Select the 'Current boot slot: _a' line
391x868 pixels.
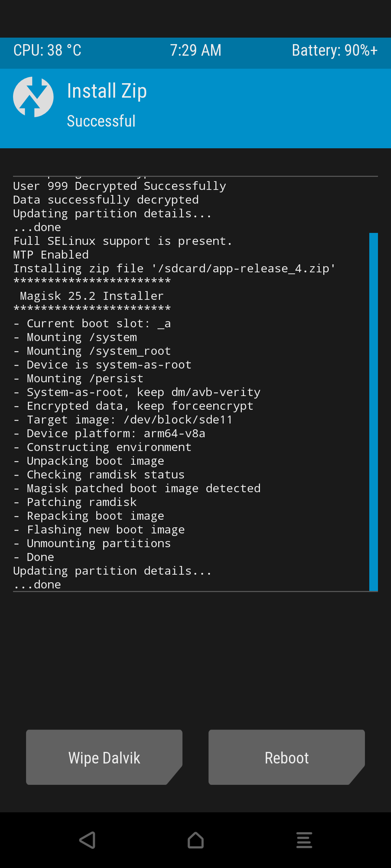click(x=92, y=324)
